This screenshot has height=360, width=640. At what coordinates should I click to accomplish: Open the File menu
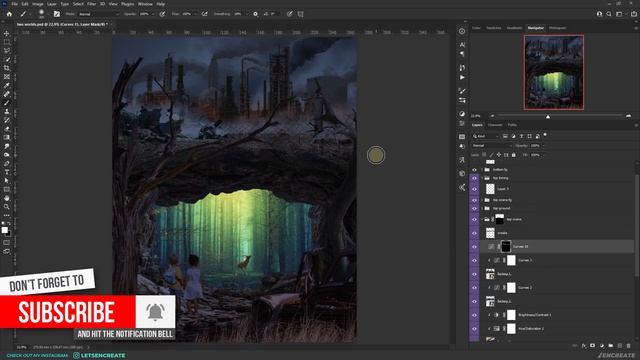(x=14, y=4)
